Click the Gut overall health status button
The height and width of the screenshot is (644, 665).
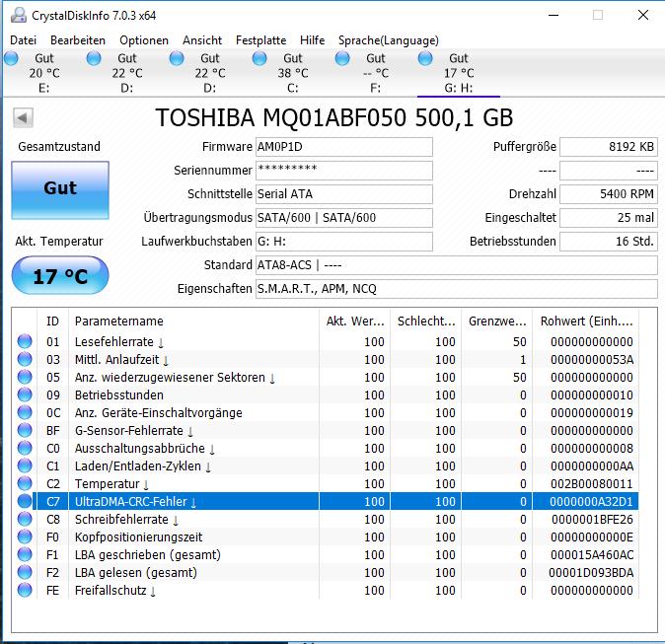pyautogui.click(x=60, y=190)
